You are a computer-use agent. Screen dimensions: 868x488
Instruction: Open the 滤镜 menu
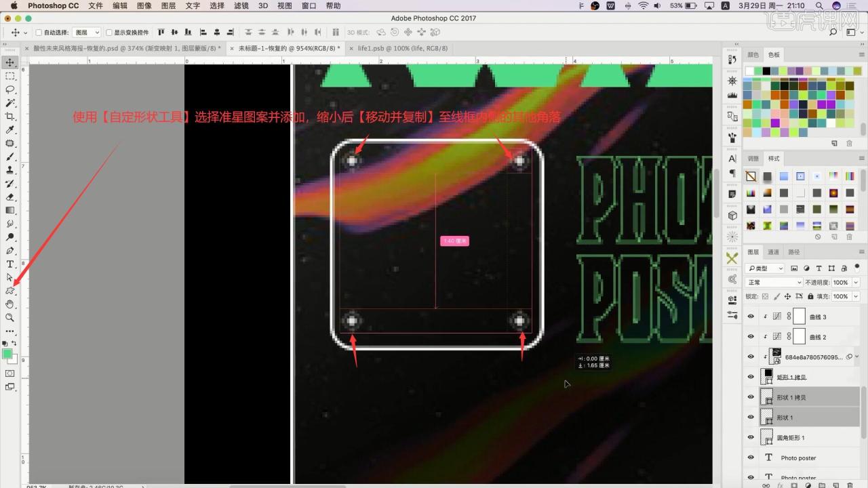(x=241, y=5)
